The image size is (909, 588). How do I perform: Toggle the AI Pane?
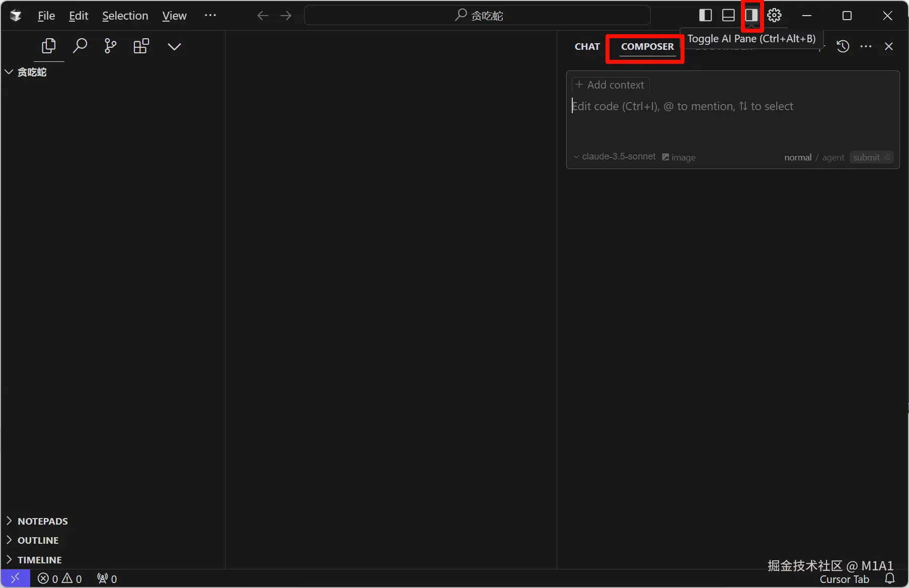(x=751, y=16)
